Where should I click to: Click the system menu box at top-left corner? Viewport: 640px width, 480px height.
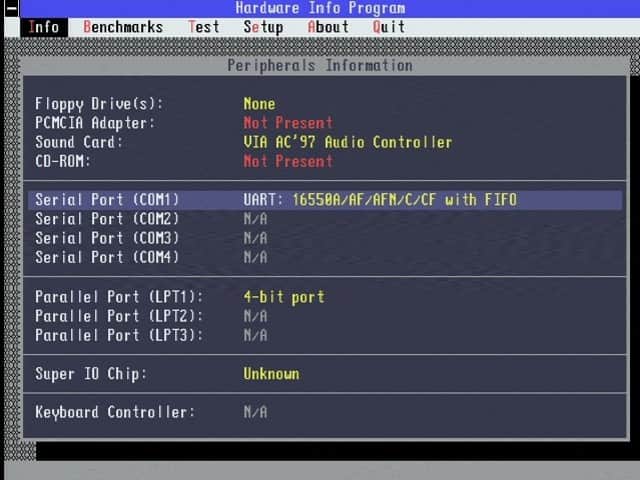point(11,8)
